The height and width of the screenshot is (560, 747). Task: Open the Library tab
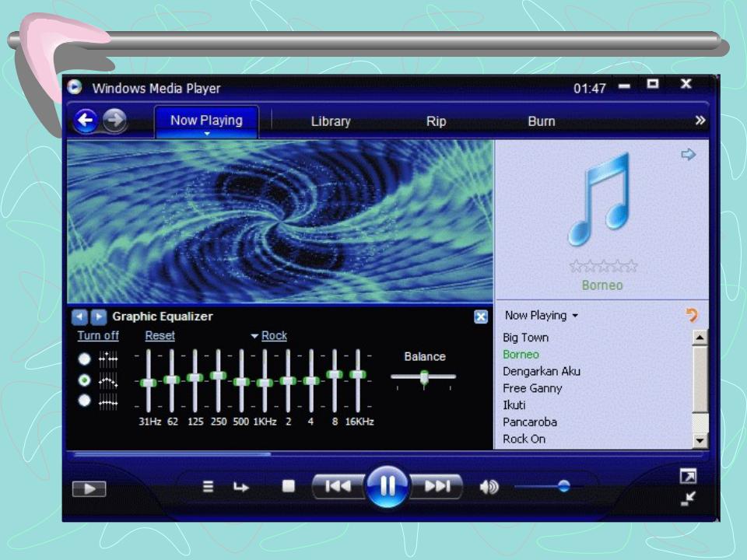331,121
